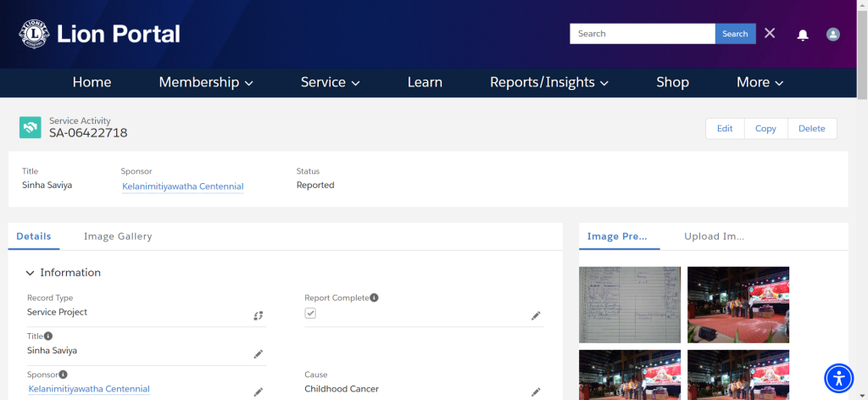Viewport: 868px width, 400px height.
Task: Show info tooltip next to Title label
Action: click(x=48, y=336)
